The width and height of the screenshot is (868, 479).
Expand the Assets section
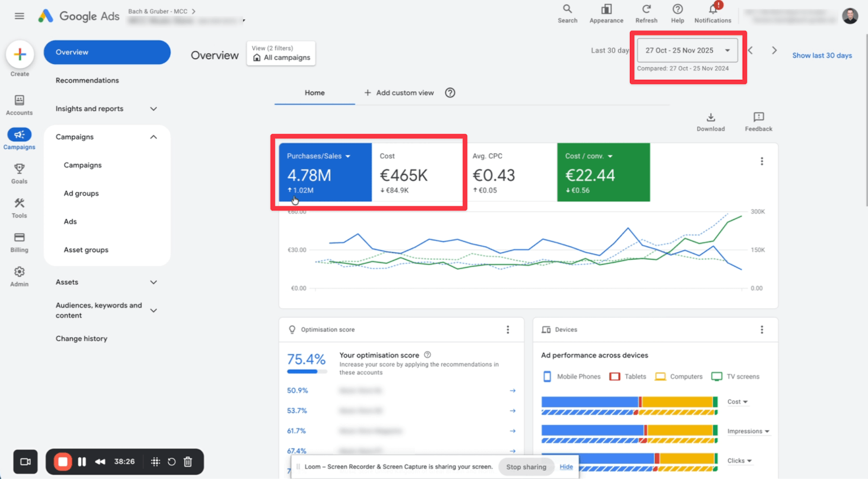click(x=154, y=282)
